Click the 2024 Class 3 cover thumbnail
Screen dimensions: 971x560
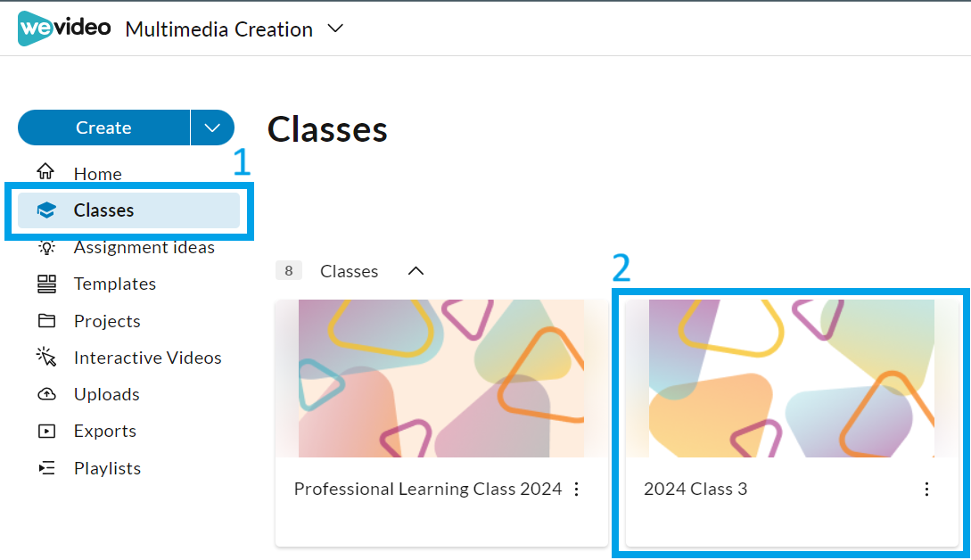pyautogui.click(x=785, y=378)
